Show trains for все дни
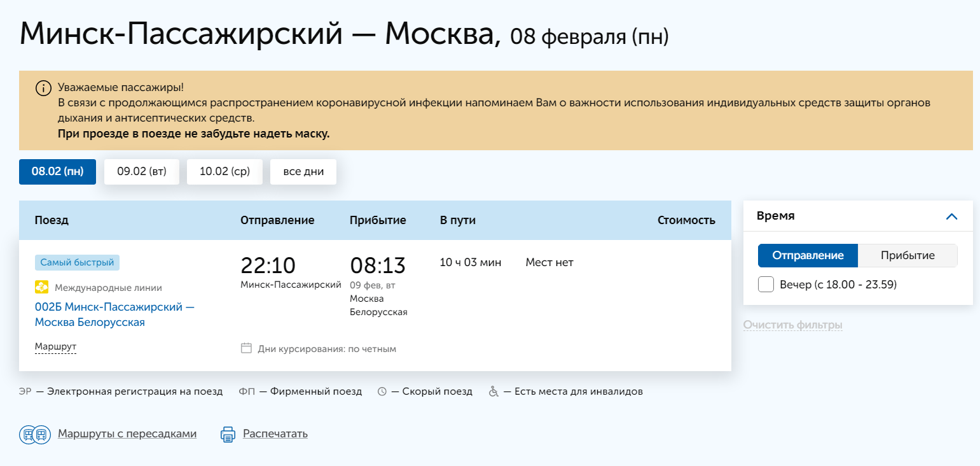Image resolution: width=980 pixels, height=466 pixels. (303, 172)
